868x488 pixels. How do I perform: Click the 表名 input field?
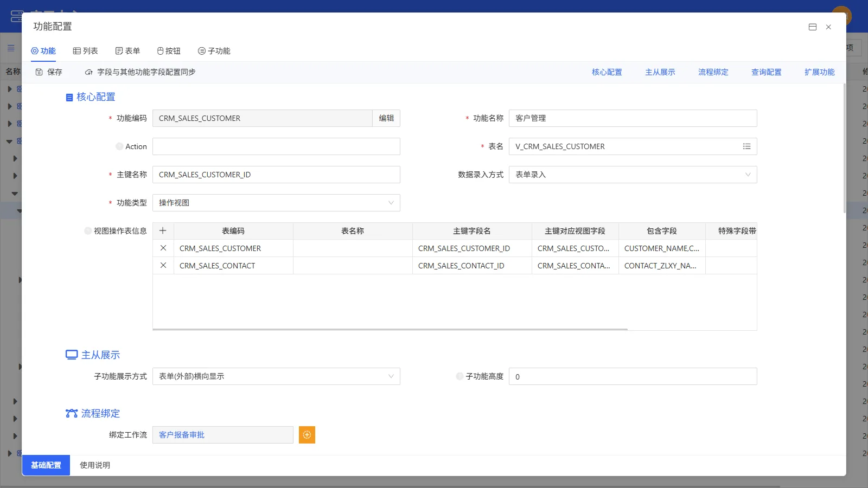(x=633, y=146)
